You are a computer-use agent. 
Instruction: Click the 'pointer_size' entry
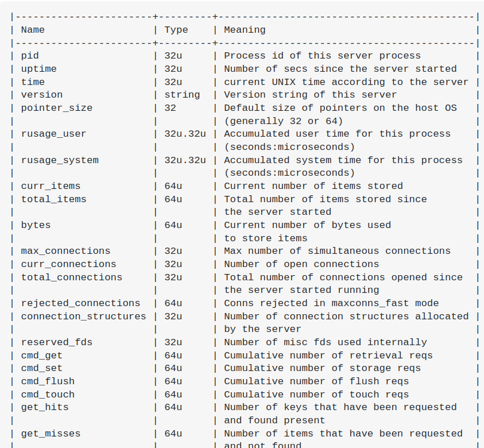tap(56, 108)
